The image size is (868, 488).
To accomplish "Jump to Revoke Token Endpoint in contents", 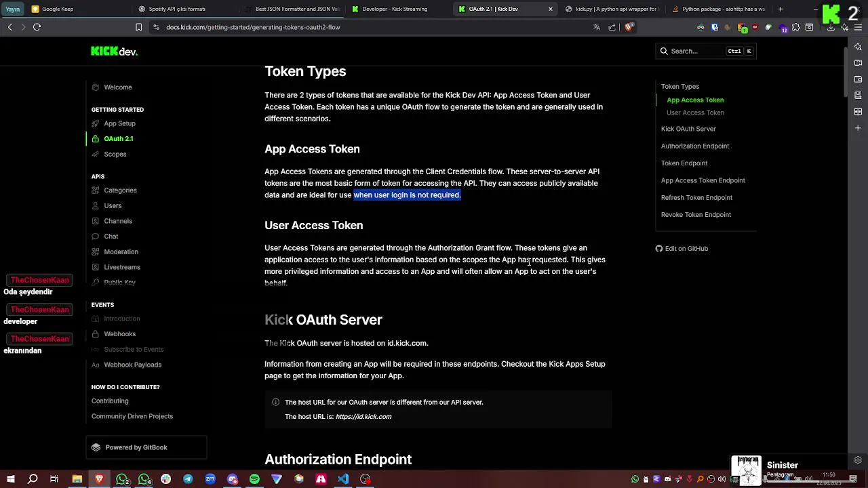I will (x=696, y=215).
